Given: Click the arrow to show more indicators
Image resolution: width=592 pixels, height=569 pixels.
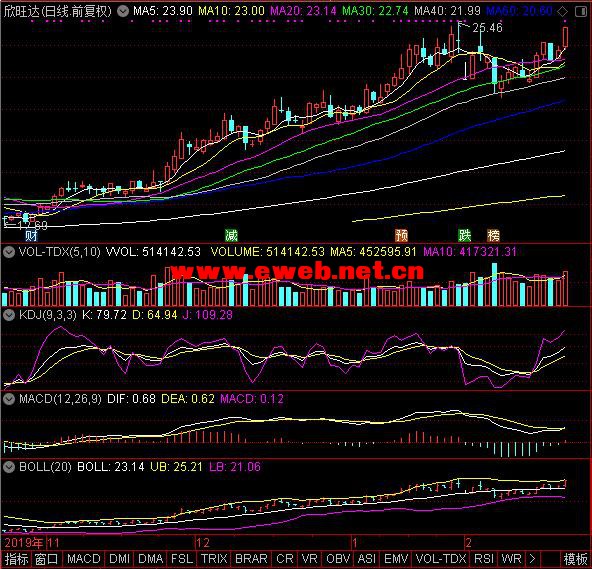Looking at the screenshot, I should (x=532, y=559).
